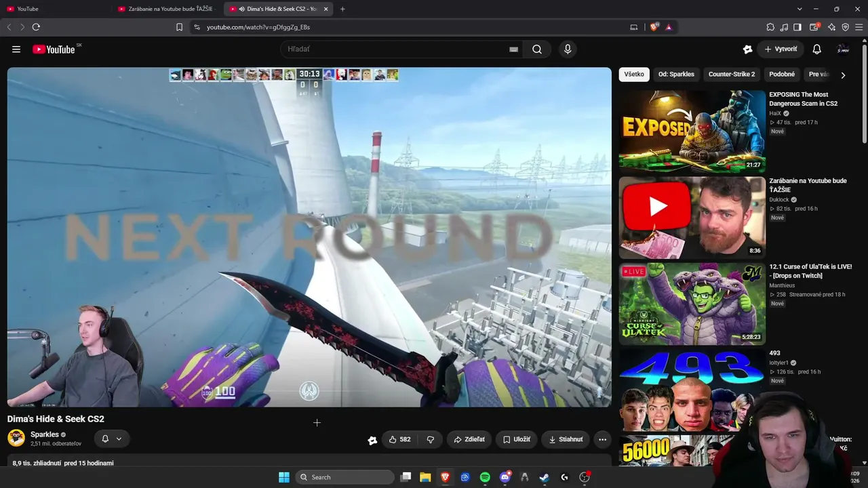Bookmark this page in the address bar

point(179,27)
